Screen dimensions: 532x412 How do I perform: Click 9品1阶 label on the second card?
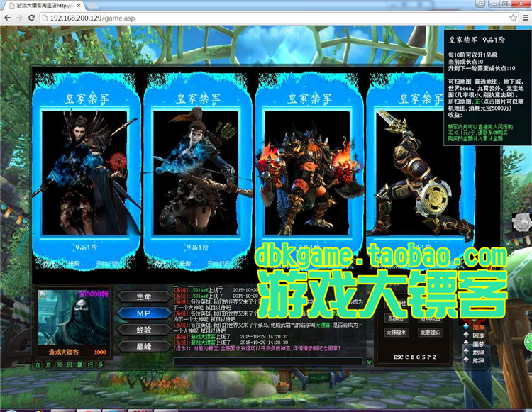click(x=197, y=247)
